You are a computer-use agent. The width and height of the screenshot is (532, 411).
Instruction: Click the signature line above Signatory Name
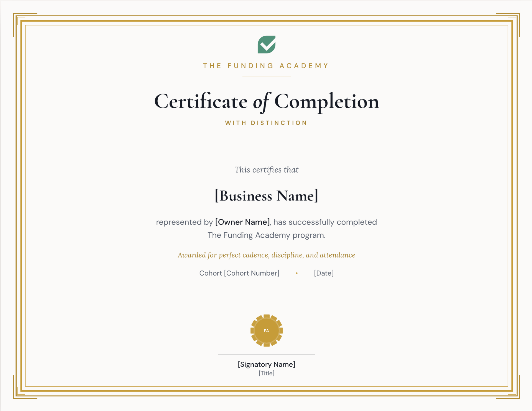coord(266,355)
